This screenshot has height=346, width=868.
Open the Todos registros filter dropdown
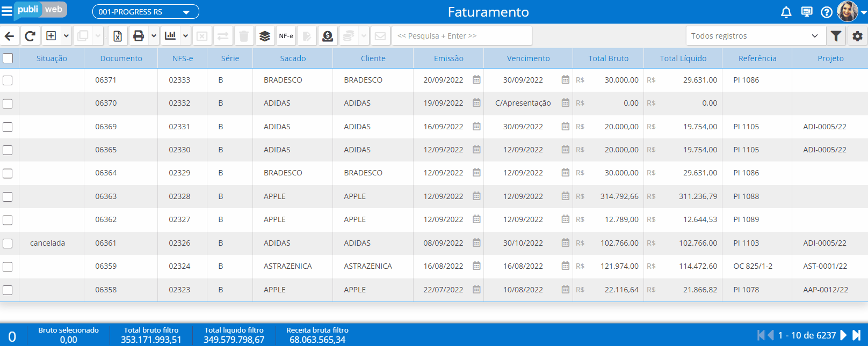click(x=755, y=36)
